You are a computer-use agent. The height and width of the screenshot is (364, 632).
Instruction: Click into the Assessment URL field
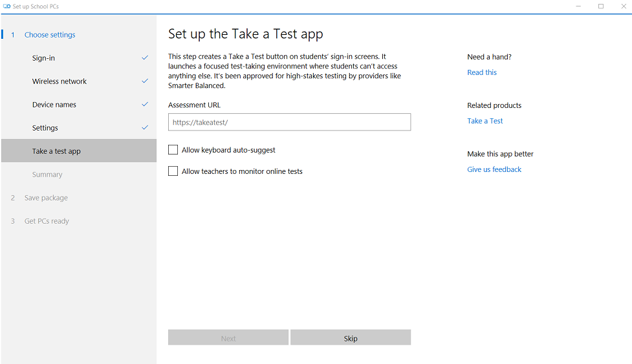coord(289,122)
